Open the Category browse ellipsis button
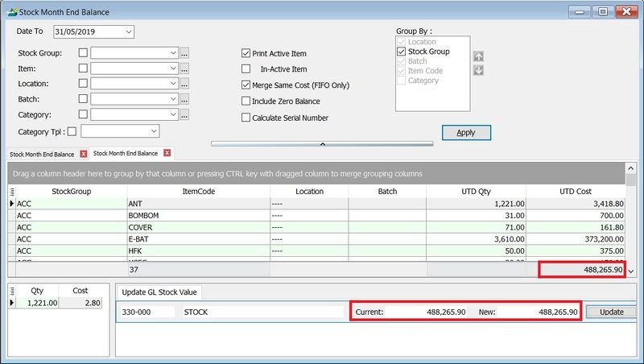The image size is (644, 364). (x=184, y=115)
